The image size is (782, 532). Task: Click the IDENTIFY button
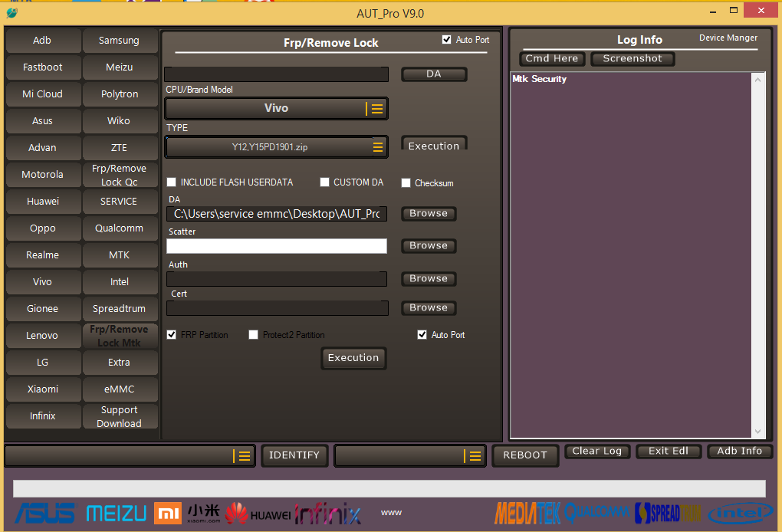pyautogui.click(x=294, y=455)
